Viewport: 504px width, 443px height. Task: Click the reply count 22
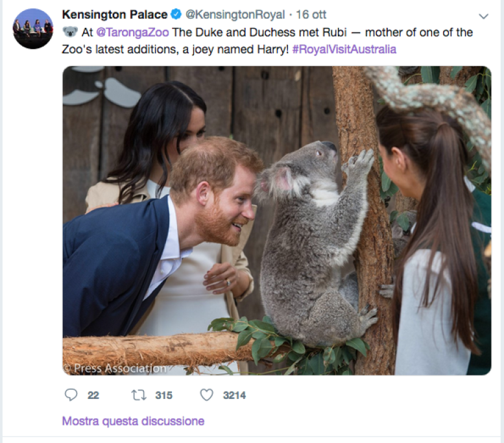pyautogui.click(x=93, y=395)
